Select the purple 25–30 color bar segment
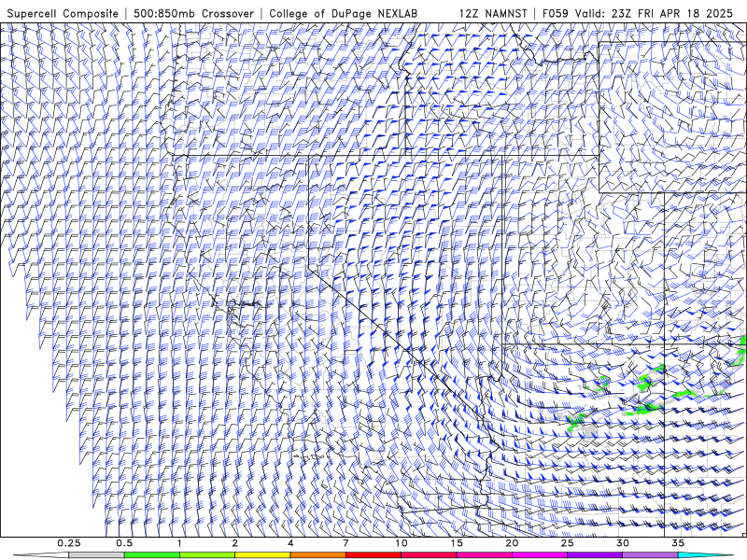Screen dimensions: 747x560 point(595,555)
